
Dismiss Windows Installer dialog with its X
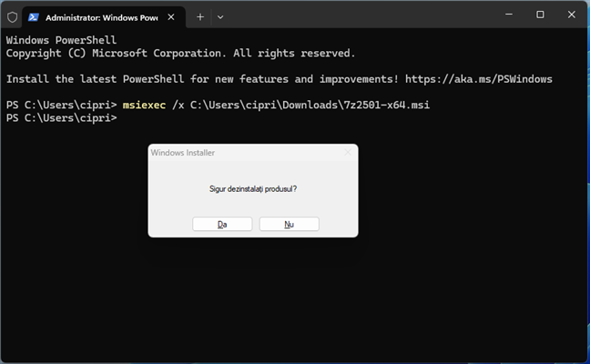tap(346, 153)
